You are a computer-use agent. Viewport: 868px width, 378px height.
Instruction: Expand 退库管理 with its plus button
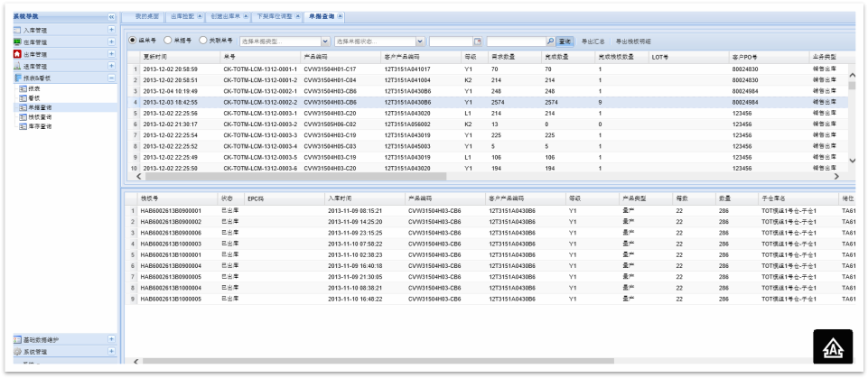[111, 67]
